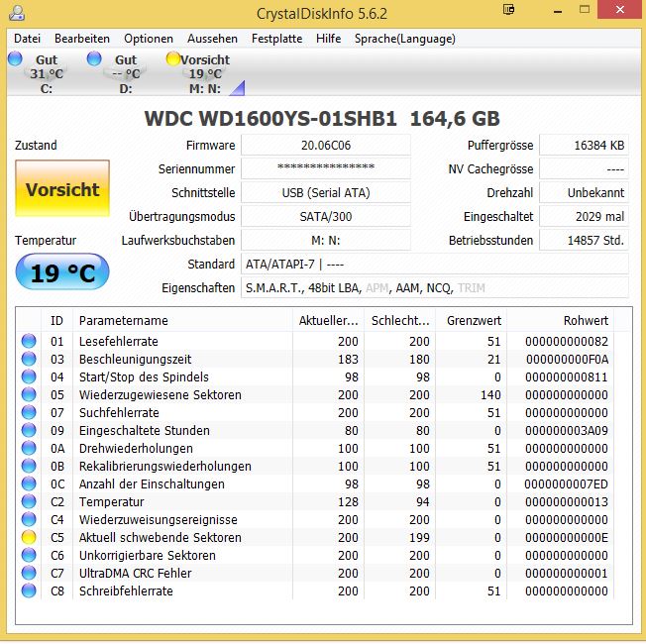Click the Schlecht... column header

399,320
